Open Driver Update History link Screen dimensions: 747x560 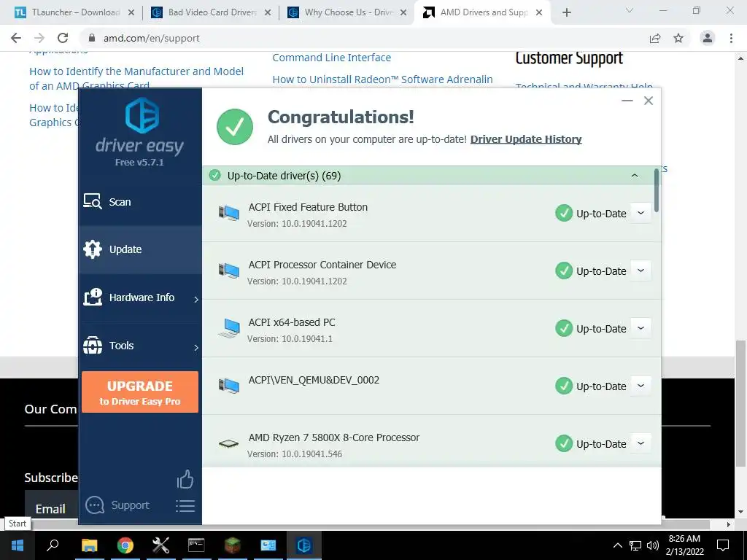(526, 139)
